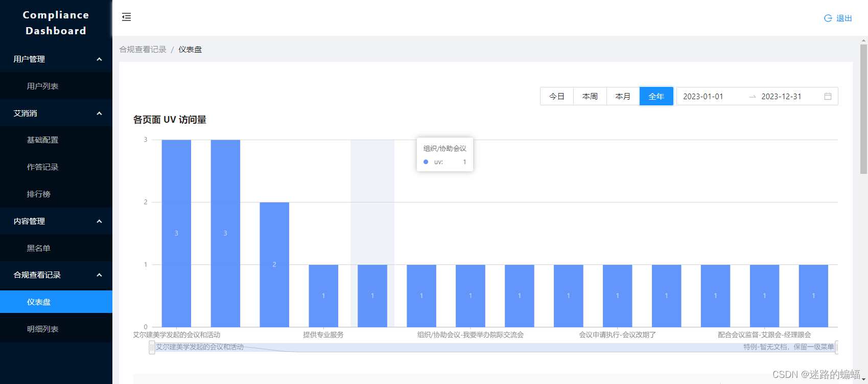
Task: Click the logout refresh icon
Action: tap(828, 18)
